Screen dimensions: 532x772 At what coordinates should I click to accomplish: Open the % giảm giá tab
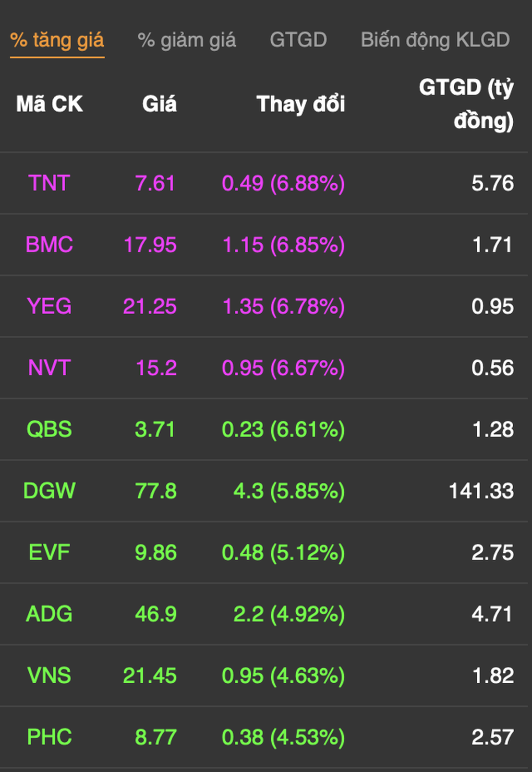[x=187, y=40]
